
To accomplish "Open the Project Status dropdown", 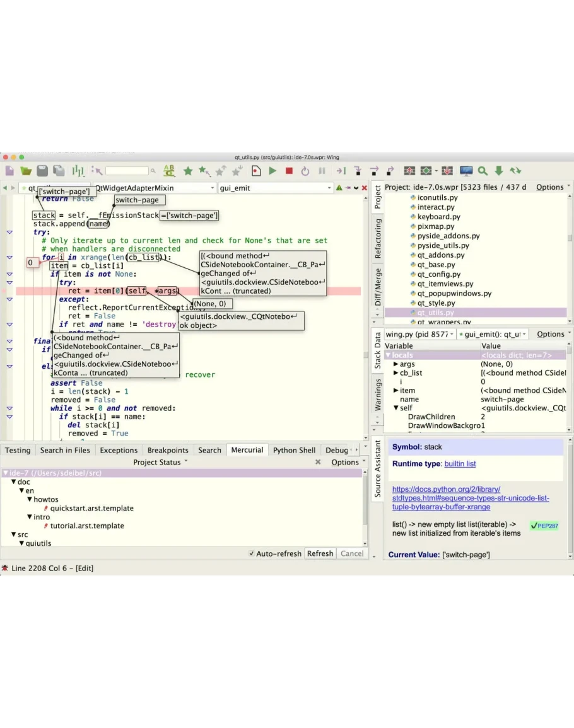I will click(x=160, y=463).
